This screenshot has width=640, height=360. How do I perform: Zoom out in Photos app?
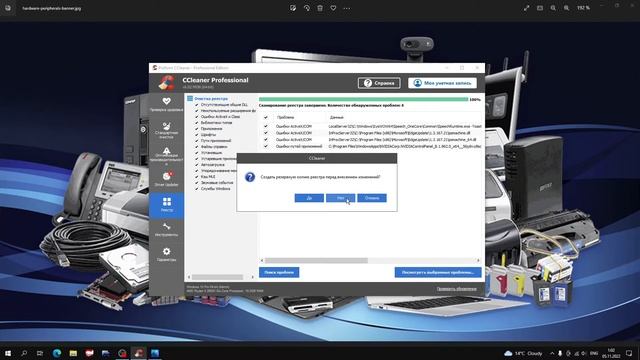point(553,8)
